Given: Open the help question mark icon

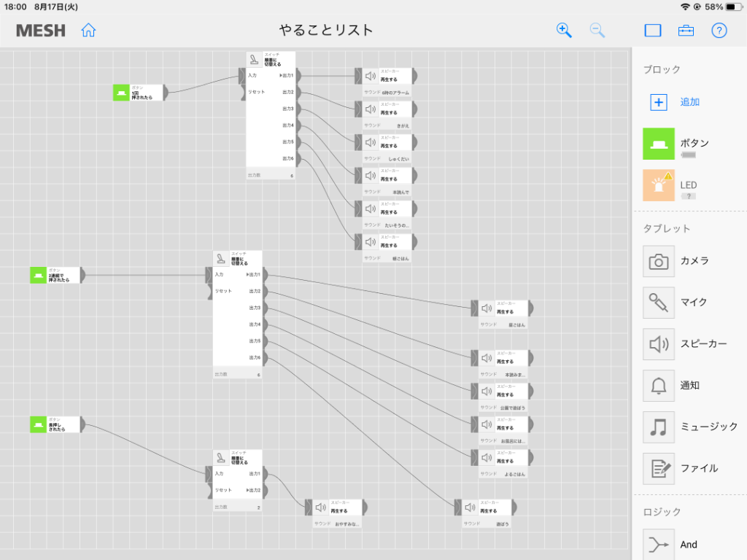Looking at the screenshot, I should pos(719,31).
